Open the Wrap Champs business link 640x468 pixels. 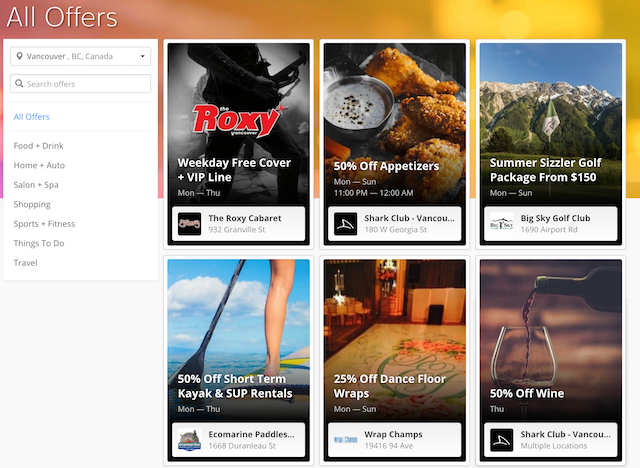393,435
